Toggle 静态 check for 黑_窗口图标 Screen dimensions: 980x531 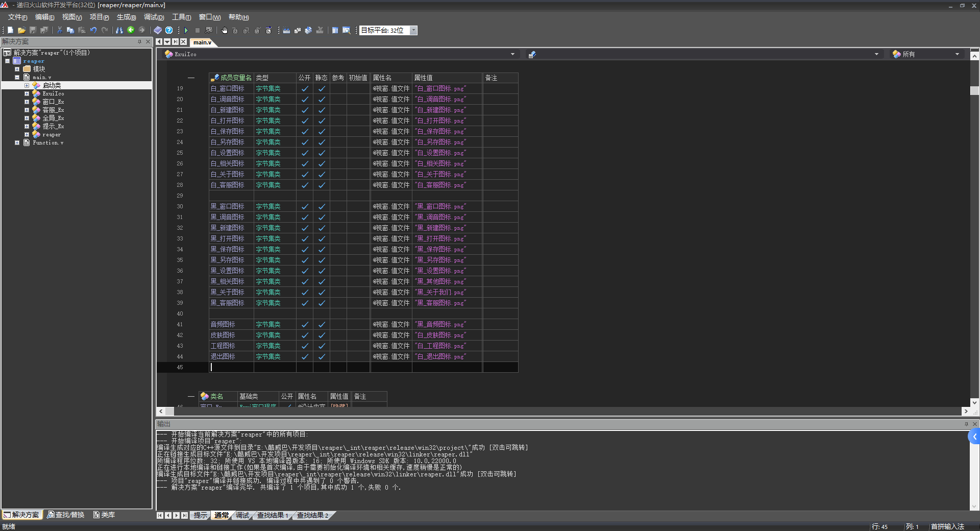pyautogui.click(x=322, y=206)
